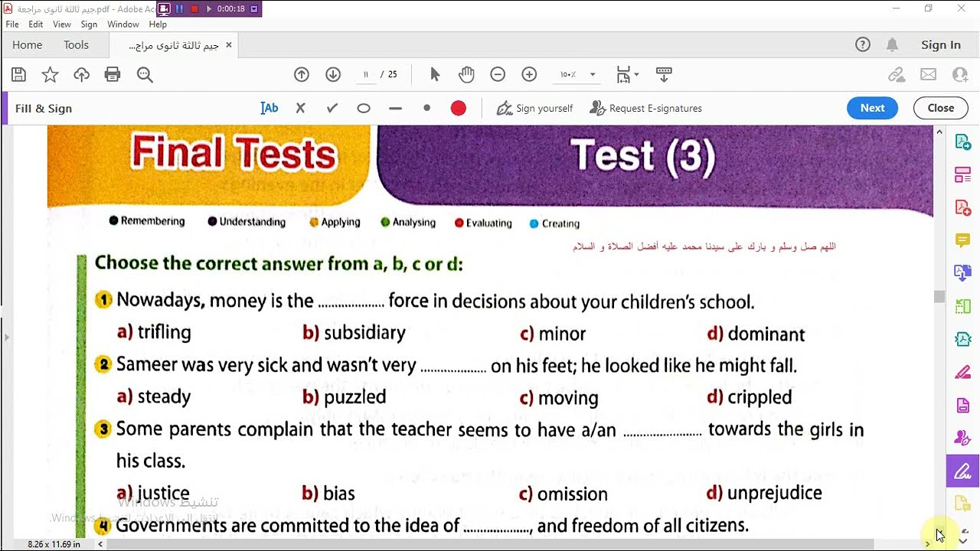
Task: Select the dot fill tool
Action: pyautogui.click(x=427, y=108)
